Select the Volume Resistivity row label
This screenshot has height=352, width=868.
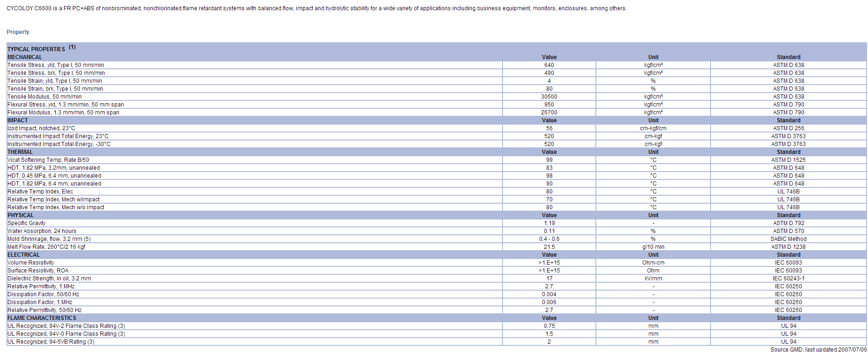(x=31, y=263)
